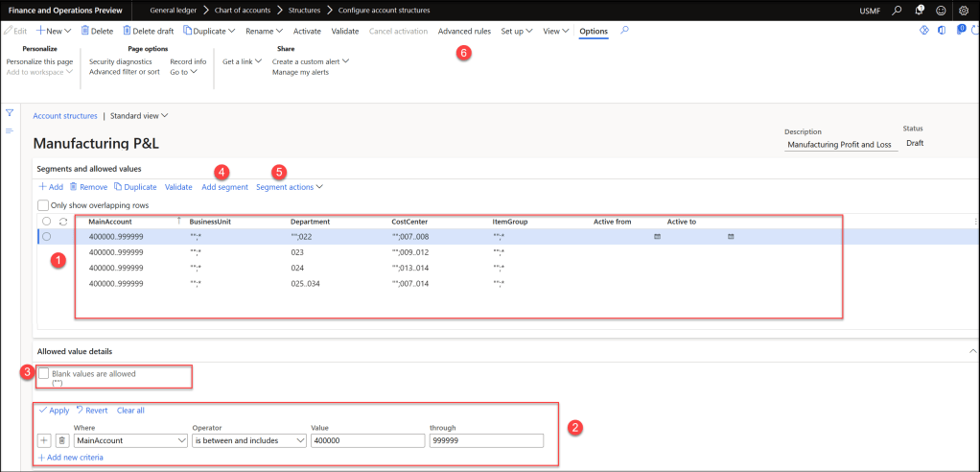Switch to the Options tab
Image resolution: width=980 pixels, height=472 pixels.
[593, 31]
